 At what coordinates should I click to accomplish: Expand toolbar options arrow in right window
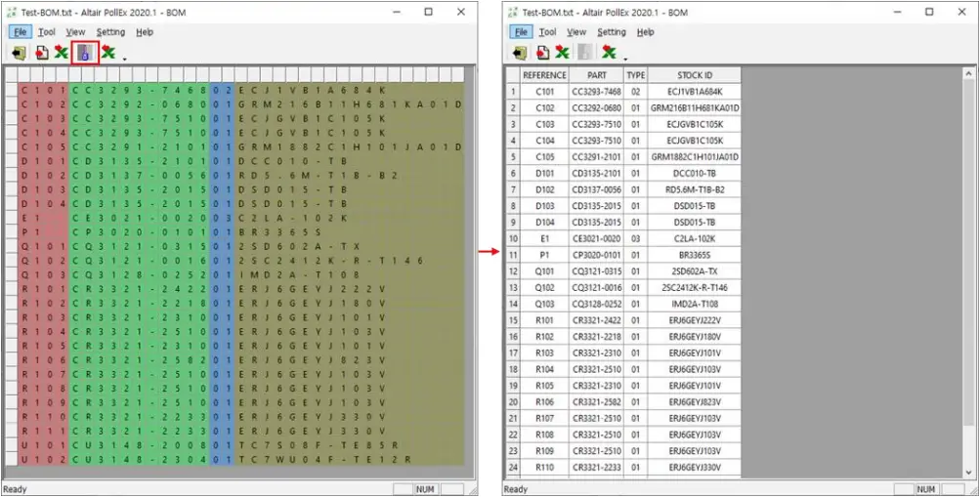pos(625,60)
